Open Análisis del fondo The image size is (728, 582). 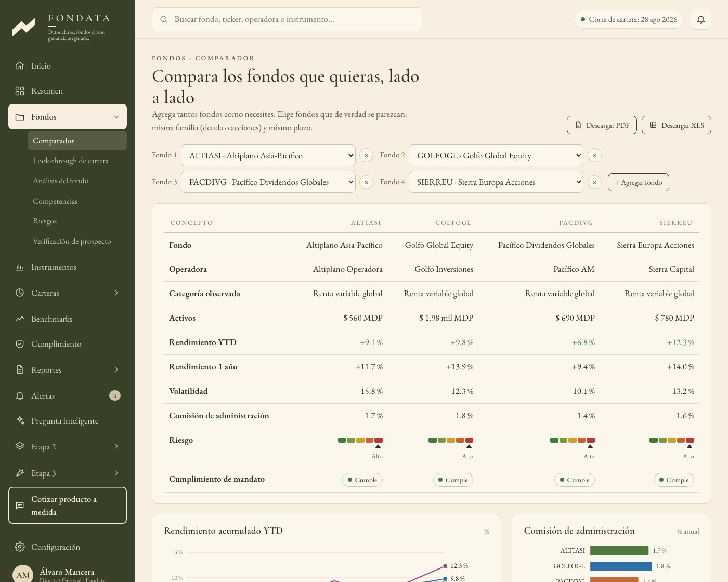[77, 181]
